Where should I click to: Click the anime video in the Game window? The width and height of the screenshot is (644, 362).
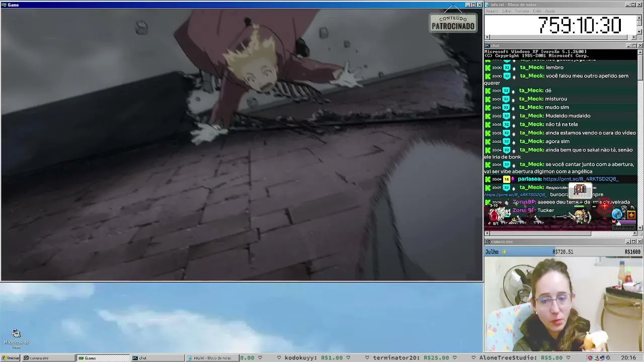click(x=242, y=144)
